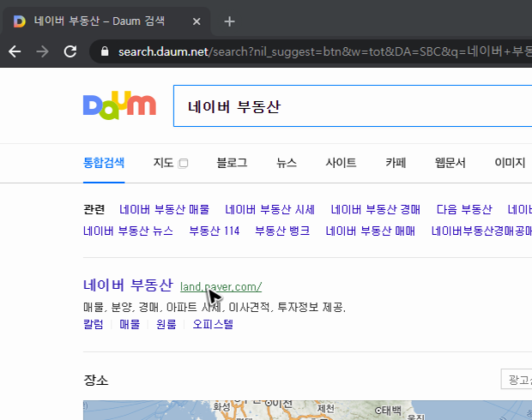532x420 pixels.
Task: Click the map thumbnail under 장소
Action: tap(307, 411)
